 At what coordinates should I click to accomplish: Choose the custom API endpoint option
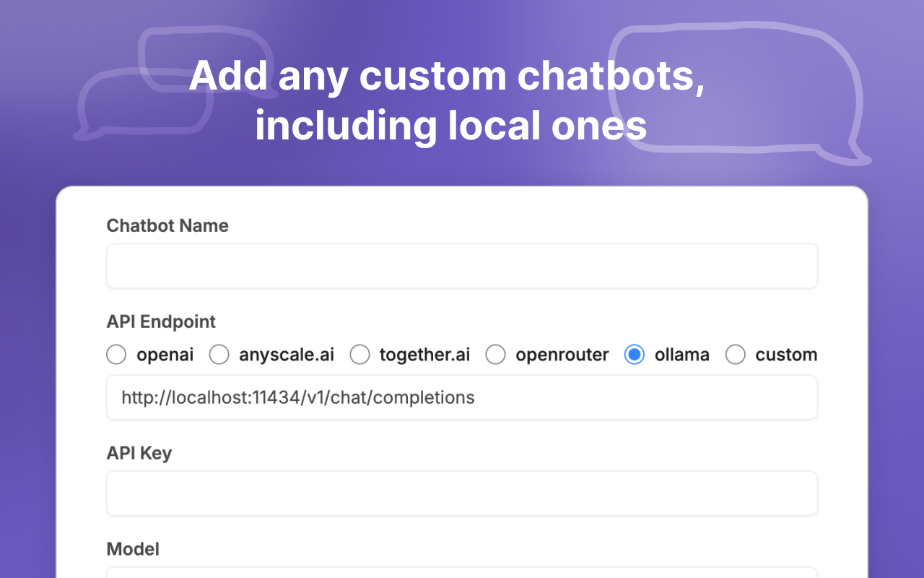pyautogui.click(x=735, y=355)
